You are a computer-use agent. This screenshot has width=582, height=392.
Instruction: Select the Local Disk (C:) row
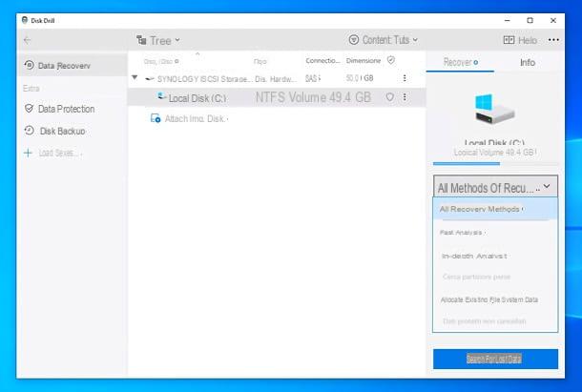(x=277, y=97)
